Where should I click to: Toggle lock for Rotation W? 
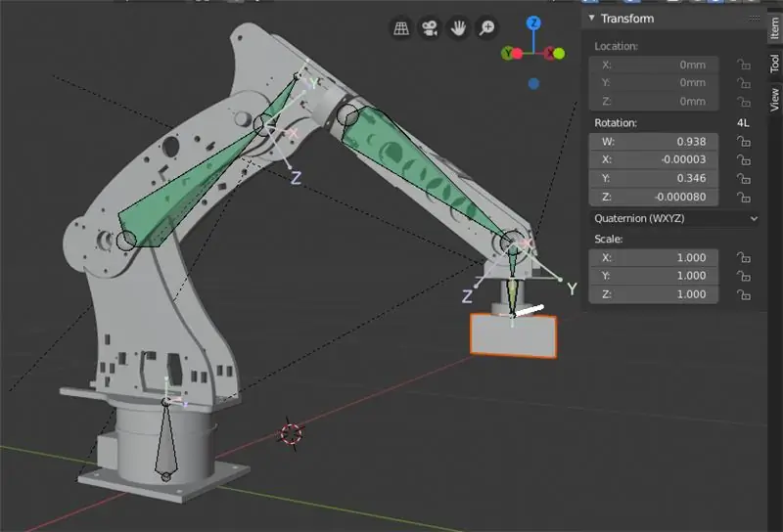click(x=744, y=142)
